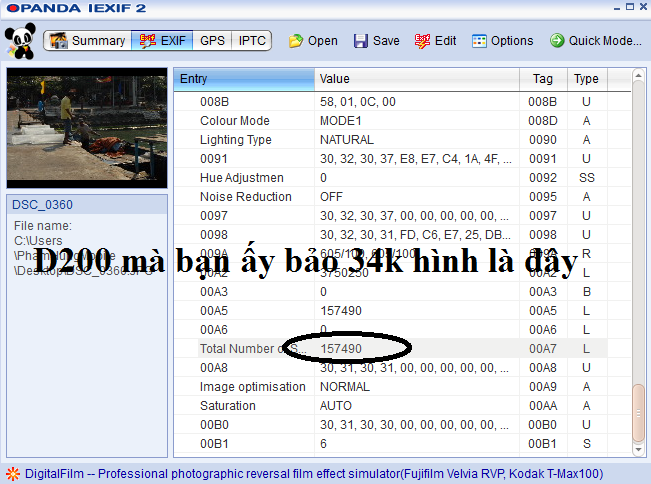Click the 00A8 entry row
Viewport: 651px width, 484px height.
pos(402,368)
